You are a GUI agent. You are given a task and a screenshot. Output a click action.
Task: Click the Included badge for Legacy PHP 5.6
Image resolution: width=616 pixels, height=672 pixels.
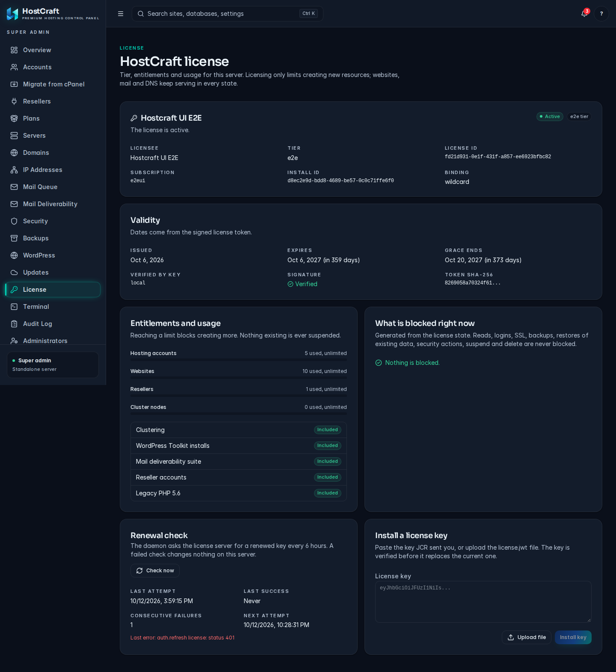328,493
